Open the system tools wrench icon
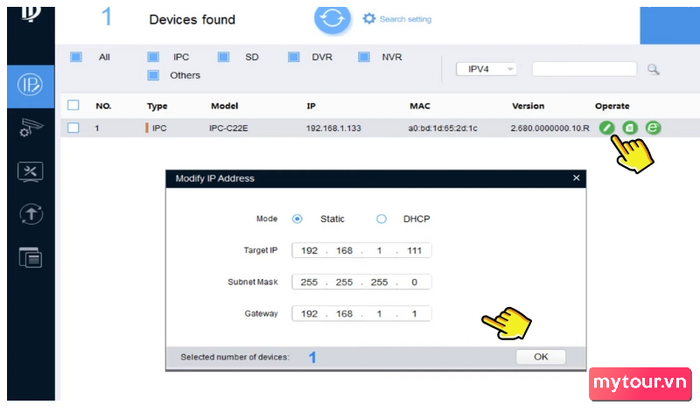700x411 pixels. [x=30, y=172]
